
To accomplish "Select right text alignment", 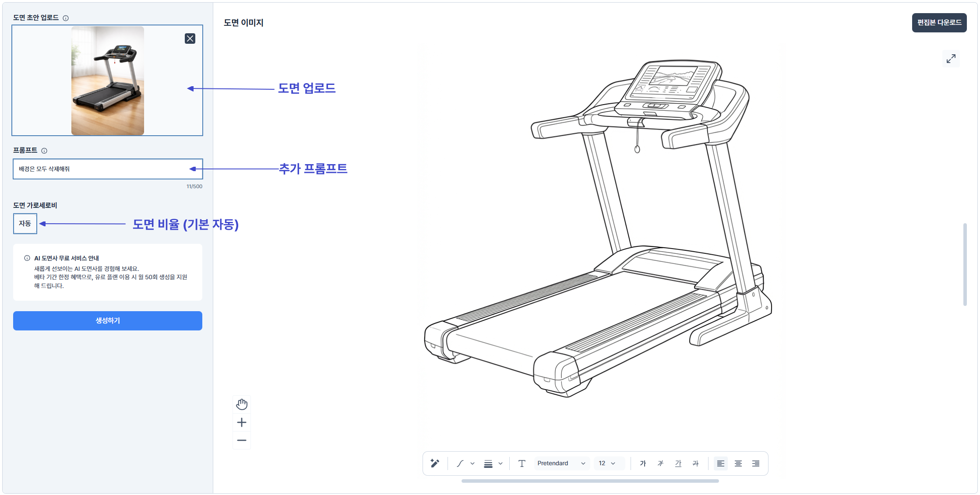I will pos(756,463).
